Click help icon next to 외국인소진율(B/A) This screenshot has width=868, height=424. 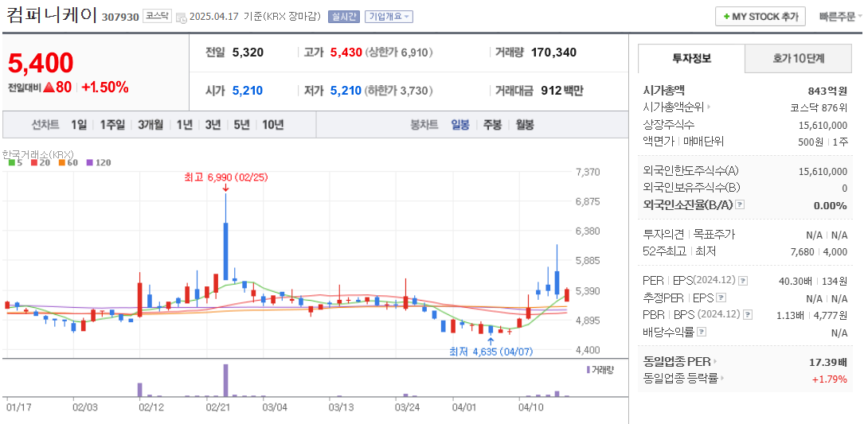tap(740, 205)
